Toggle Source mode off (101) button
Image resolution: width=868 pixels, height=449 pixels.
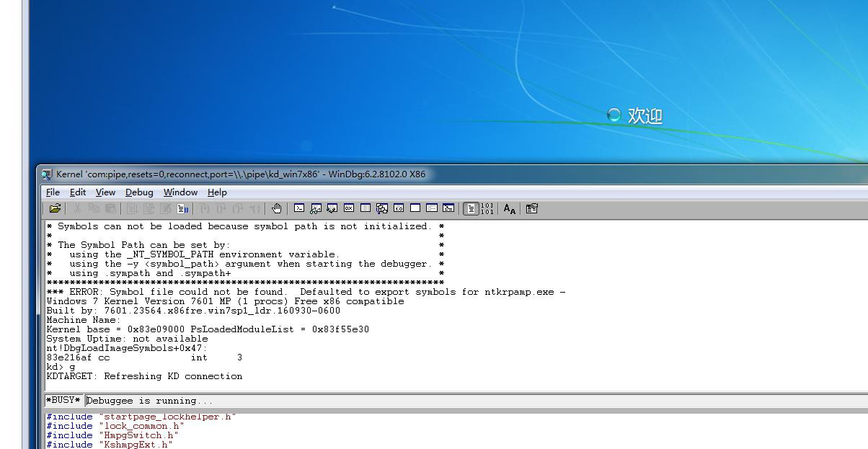[487, 209]
